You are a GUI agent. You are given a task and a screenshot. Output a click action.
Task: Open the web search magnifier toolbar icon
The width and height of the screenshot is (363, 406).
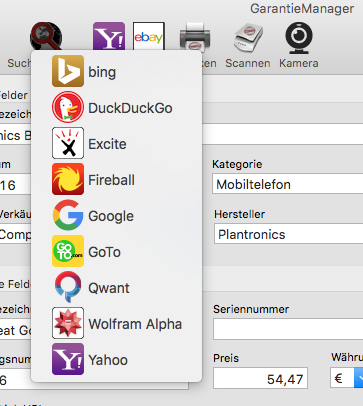(46, 36)
